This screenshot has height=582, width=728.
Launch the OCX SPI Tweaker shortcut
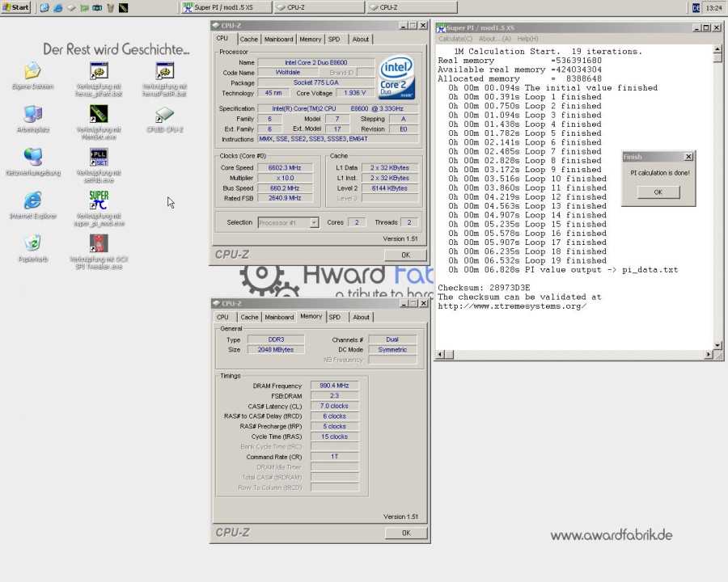99,243
